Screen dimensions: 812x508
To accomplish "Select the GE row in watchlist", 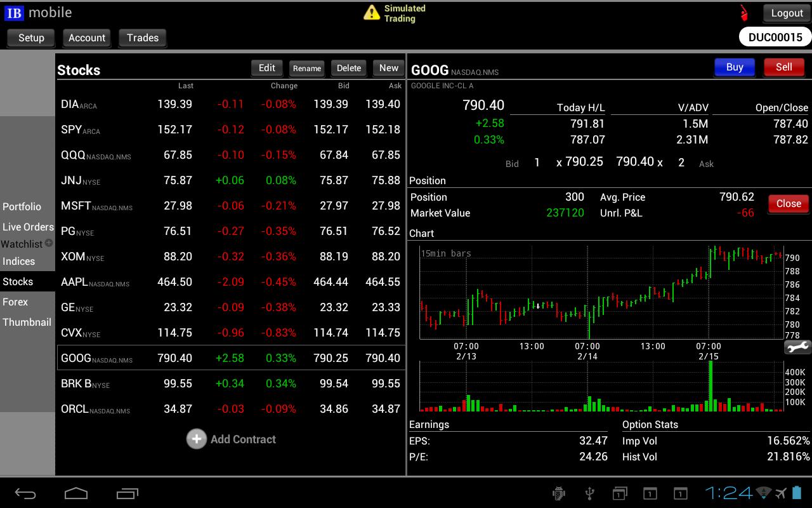I will click(231, 307).
